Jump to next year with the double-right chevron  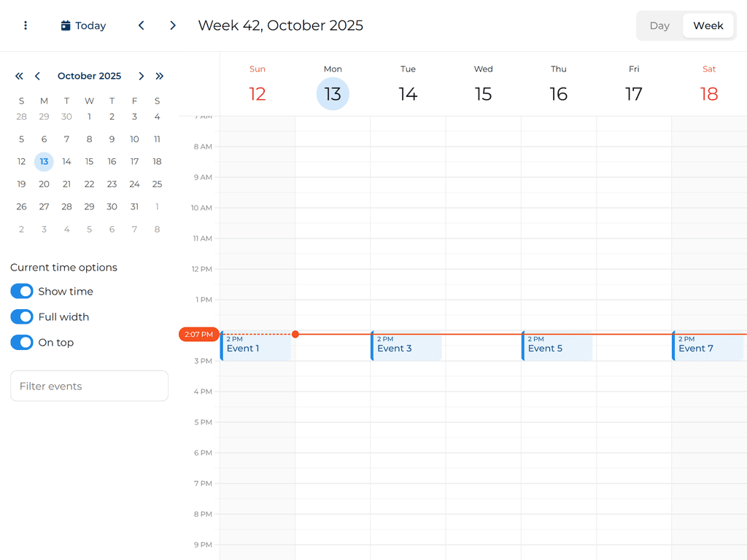[160, 76]
